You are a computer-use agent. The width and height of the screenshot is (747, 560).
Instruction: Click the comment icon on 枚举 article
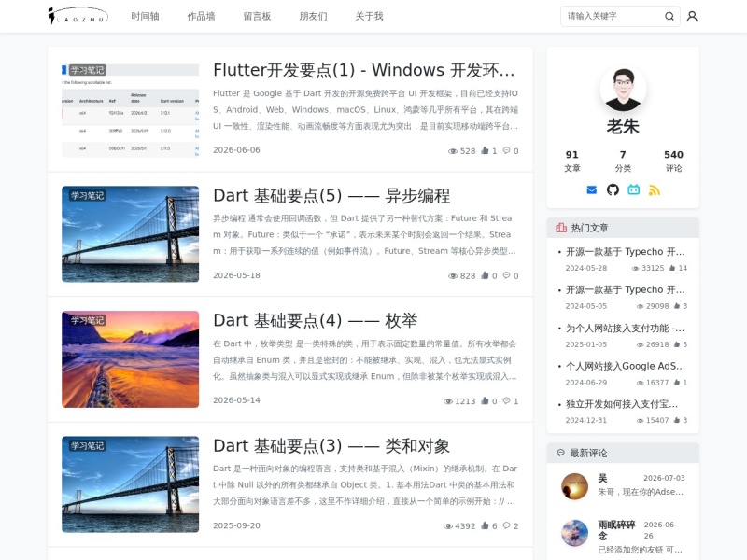[506, 401]
